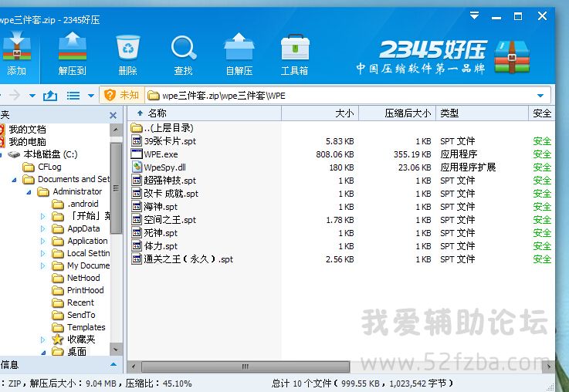Click the 未知 security shield badge
The width and height of the screenshot is (569, 392).
pyautogui.click(x=121, y=95)
